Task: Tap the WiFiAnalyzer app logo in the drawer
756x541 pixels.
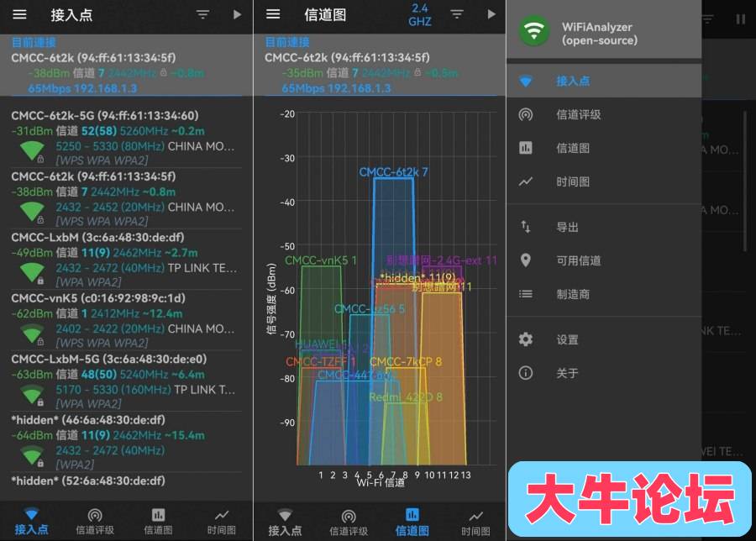Action: (533, 31)
